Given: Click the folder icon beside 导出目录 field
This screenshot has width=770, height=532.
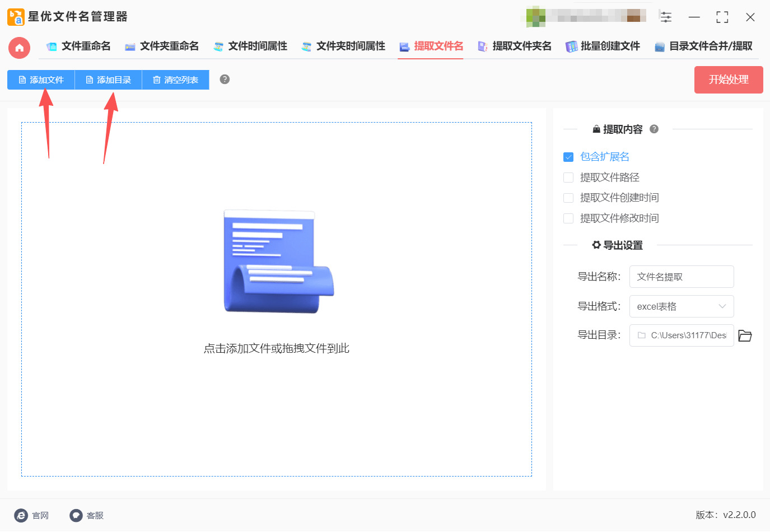Looking at the screenshot, I should click(x=745, y=335).
